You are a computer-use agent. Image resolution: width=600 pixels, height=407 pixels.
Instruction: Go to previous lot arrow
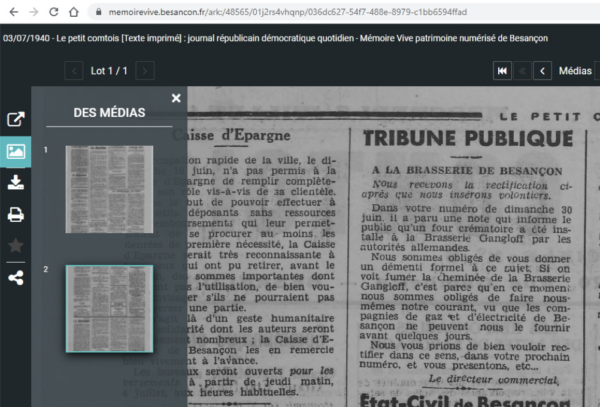click(x=74, y=70)
